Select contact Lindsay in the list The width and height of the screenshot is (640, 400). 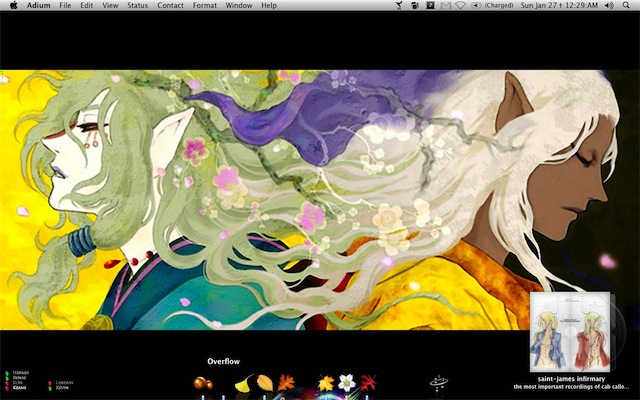tap(64, 383)
